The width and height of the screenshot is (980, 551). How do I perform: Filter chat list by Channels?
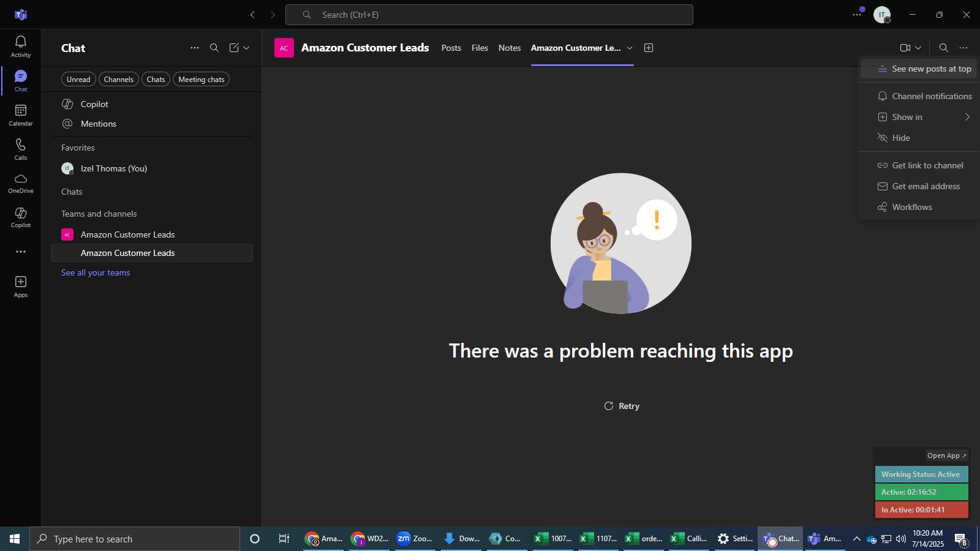pyautogui.click(x=119, y=80)
